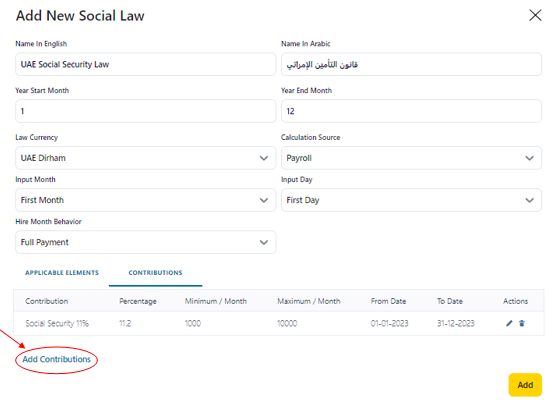The width and height of the screenshot is (553, 407).
Task: Expand the Calculation Source dropdown
Action: pyautogui.click(x=411, y=158)
